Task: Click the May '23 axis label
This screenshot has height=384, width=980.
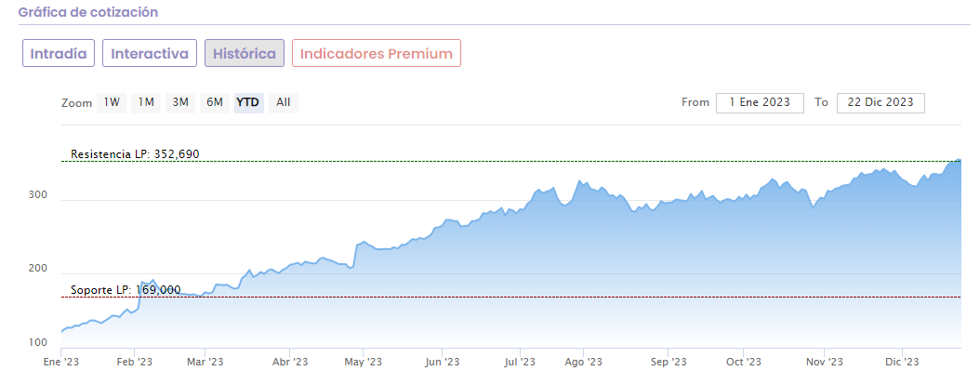Action: pos(363,362)
